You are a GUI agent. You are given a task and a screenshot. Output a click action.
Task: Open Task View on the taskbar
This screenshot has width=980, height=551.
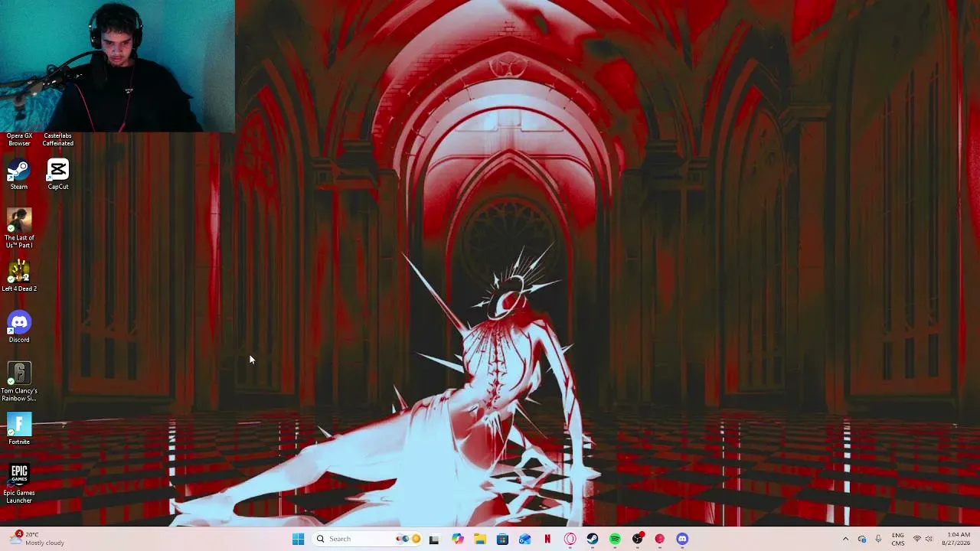point(434,539)
